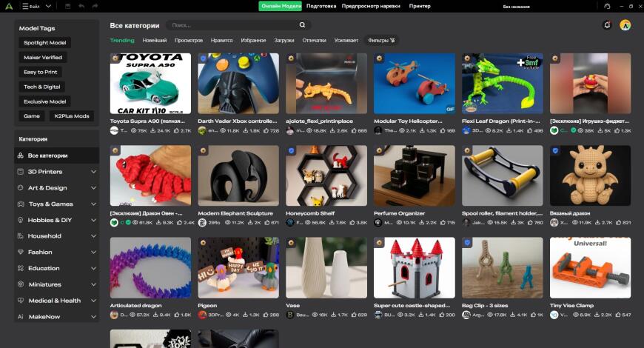
Task: Select the Tech & Digital tag
Action: tap(42, 87)
